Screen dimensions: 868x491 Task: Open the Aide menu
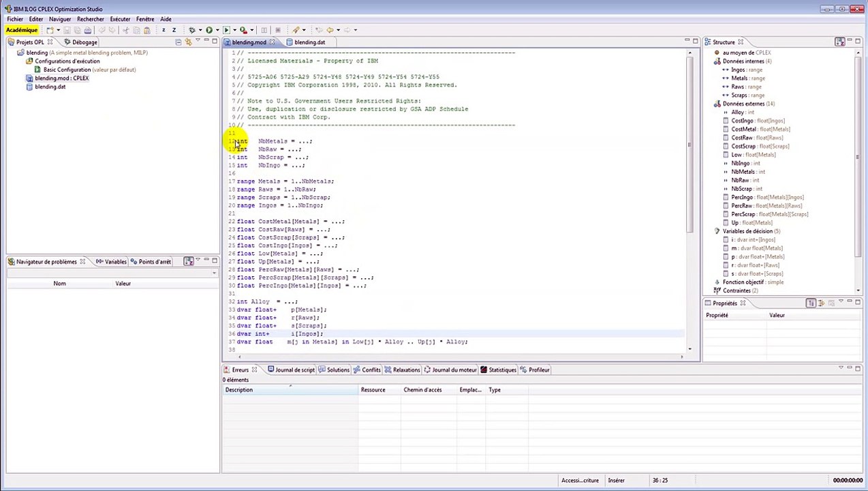166,19
